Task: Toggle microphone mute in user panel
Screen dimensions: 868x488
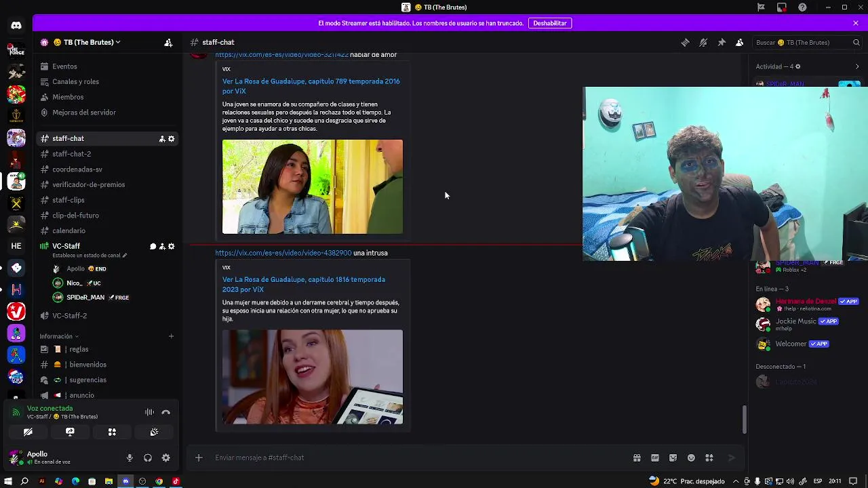Action: pyautogui.click(x=130, y=458)
